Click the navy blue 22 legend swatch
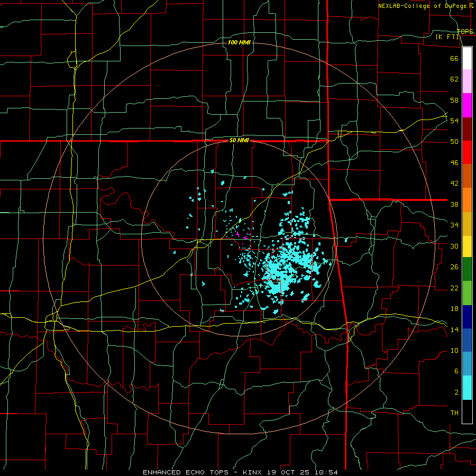 [x=467, y=317]
